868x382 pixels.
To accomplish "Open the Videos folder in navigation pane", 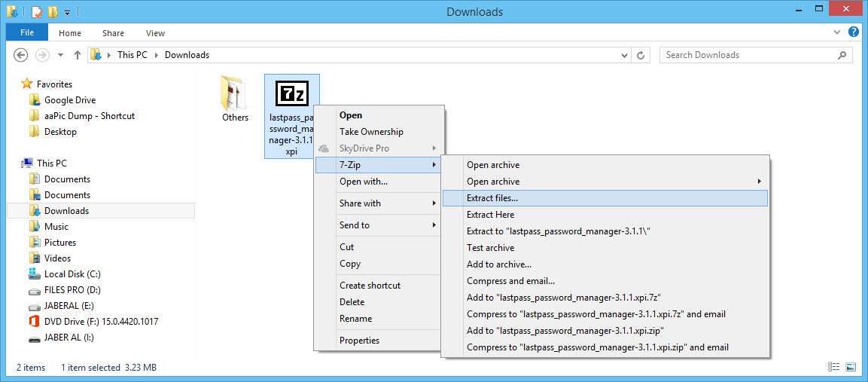I will pos(57,258).
